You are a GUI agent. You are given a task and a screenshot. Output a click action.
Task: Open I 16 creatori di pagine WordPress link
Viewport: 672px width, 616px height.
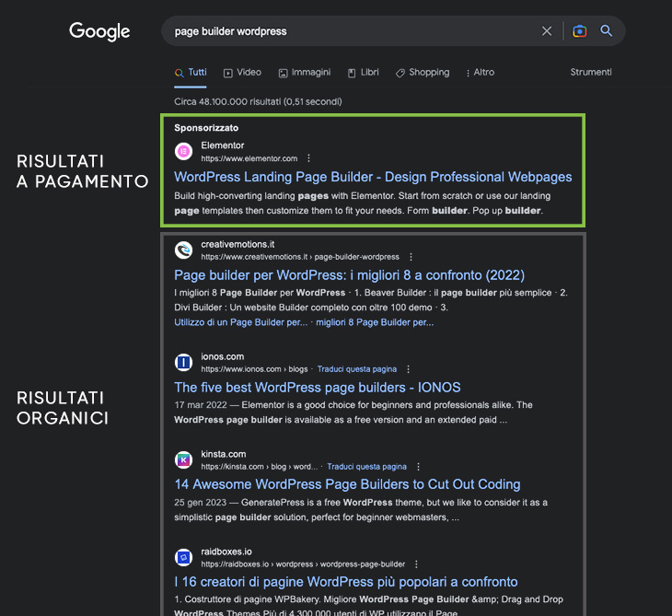pos(346,582)
